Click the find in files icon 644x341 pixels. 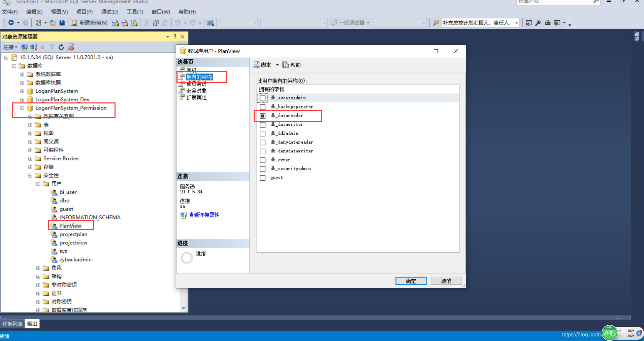coord(436,23)
